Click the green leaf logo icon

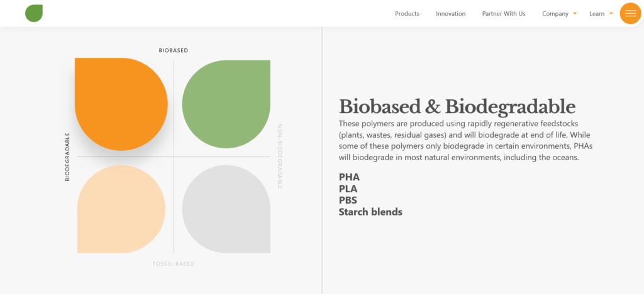(x=34, y=13)
